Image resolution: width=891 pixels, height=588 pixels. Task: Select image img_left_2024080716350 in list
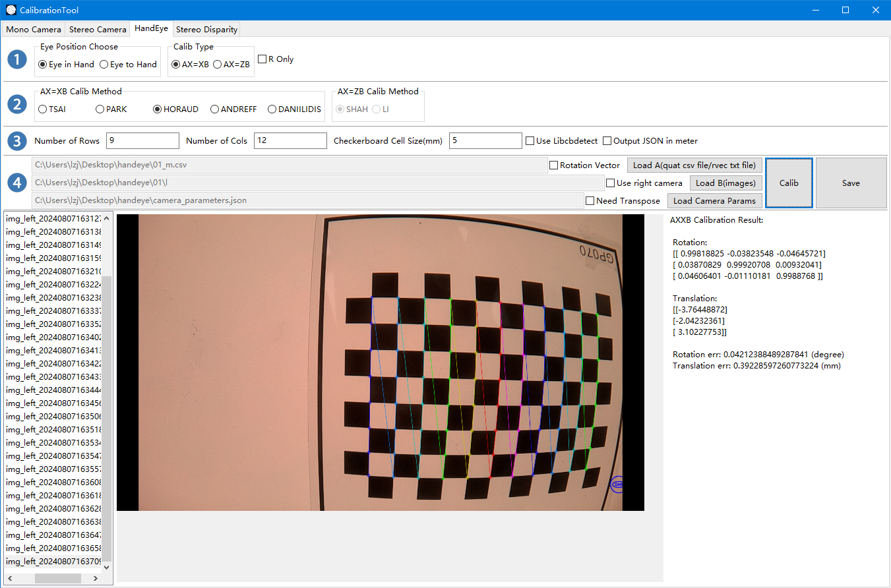click(53, 417)
